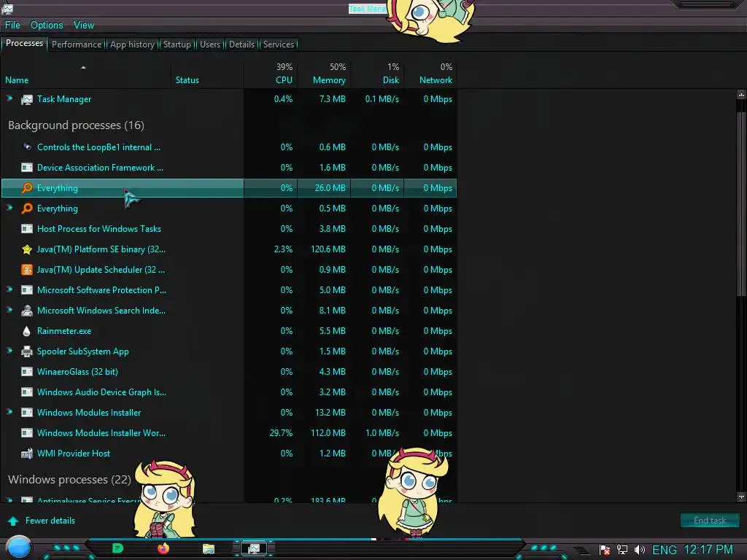Viewport: 747px width, 560px height.
Task: Click the WinaeroGlass process icon
Action: [x=27, y=372]
